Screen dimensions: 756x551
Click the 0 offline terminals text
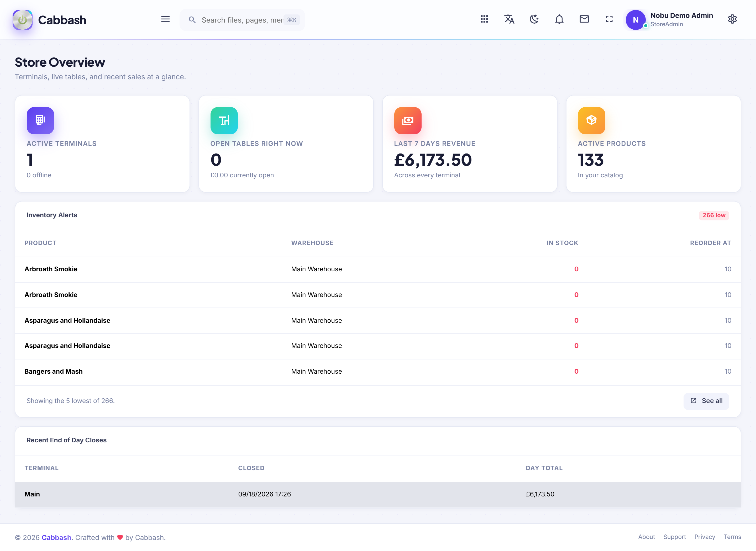click(x=39, y=175)
